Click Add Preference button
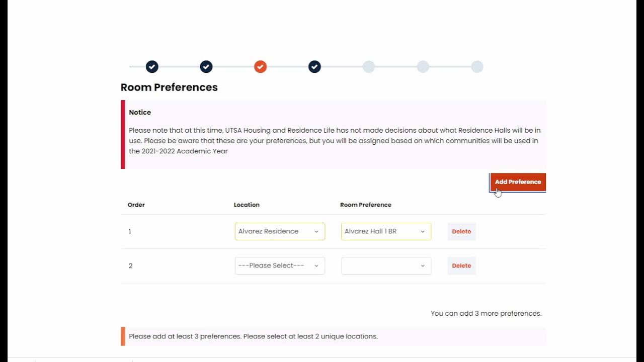Image resolution: width=644 pixels, height=362 pixels. 518,182
